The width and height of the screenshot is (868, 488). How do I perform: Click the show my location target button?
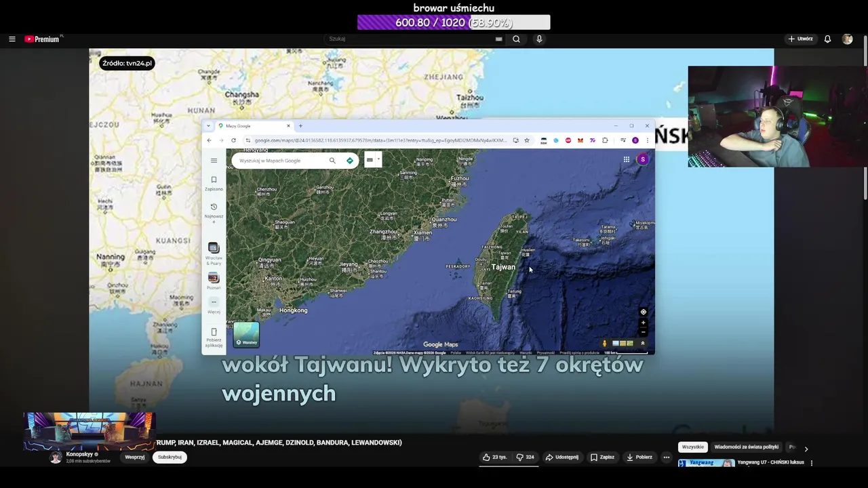(x=644, y=312)
